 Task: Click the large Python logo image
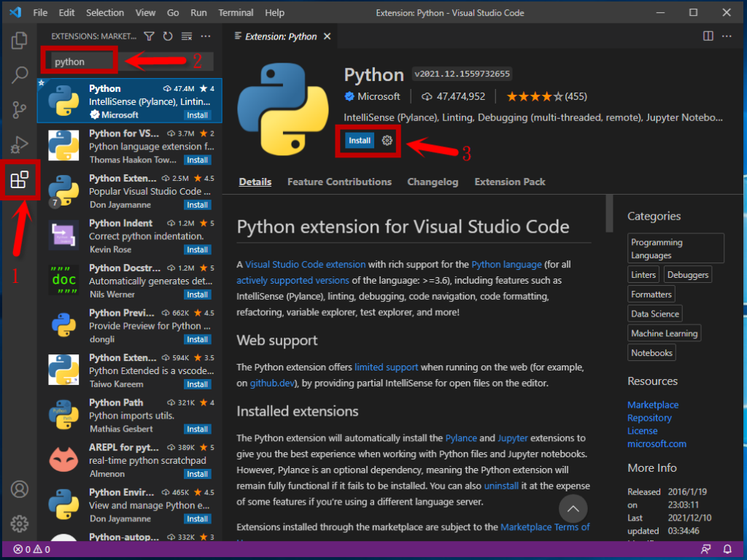(x=283, y=109)
